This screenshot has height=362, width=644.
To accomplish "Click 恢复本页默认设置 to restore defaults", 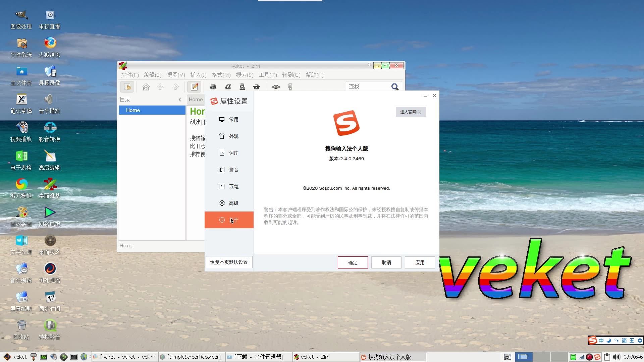I will tap(229, 262).
